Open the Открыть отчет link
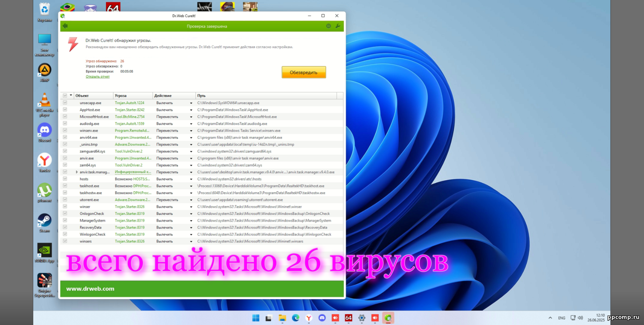The image size is (644, 325). 97,77
